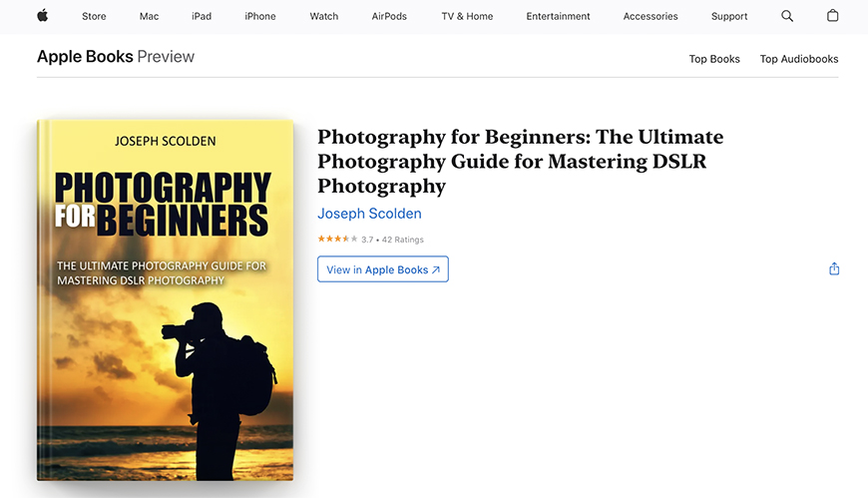
Task: Open author link Joseph Scolden
Action: pyautogui.click(x=369, y=214)
